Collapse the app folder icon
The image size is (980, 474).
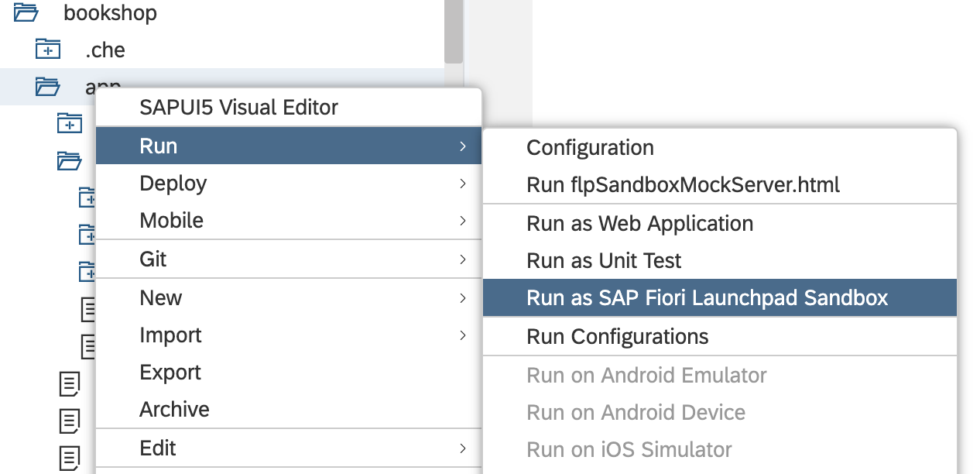click(48, 87)
